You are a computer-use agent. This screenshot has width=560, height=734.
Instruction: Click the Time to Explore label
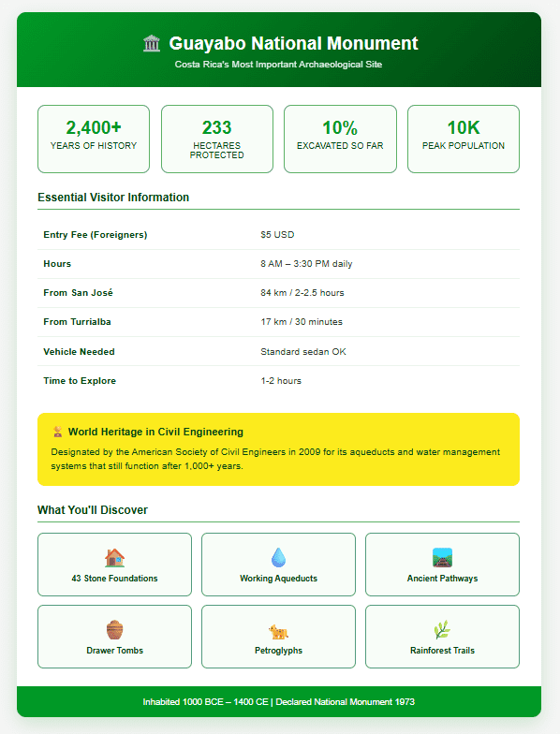click(80, 380)
